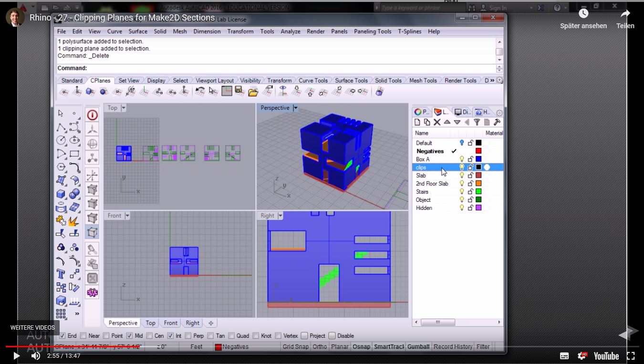Screen dimensions: 644x364
Task: Choose the Polygon tool
Action: click(x=61, y=167)
